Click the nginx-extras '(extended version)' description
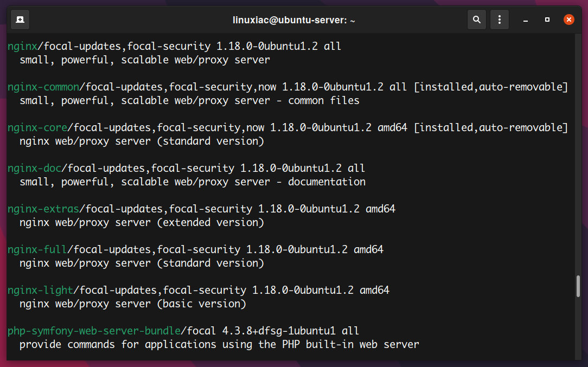Screen dimensions: 588x367 pyautogui.click(x=210, y=223)
